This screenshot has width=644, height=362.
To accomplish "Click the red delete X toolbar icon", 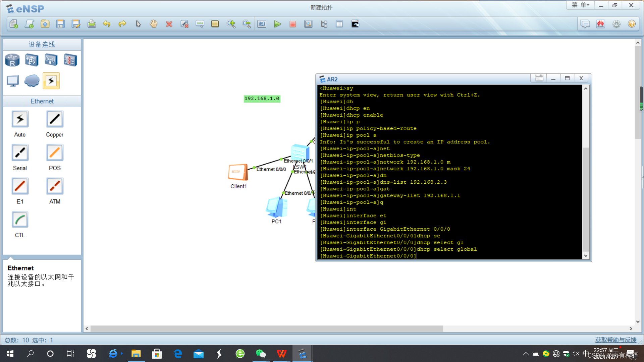I will pyautogui.click(x=169, y=24).
